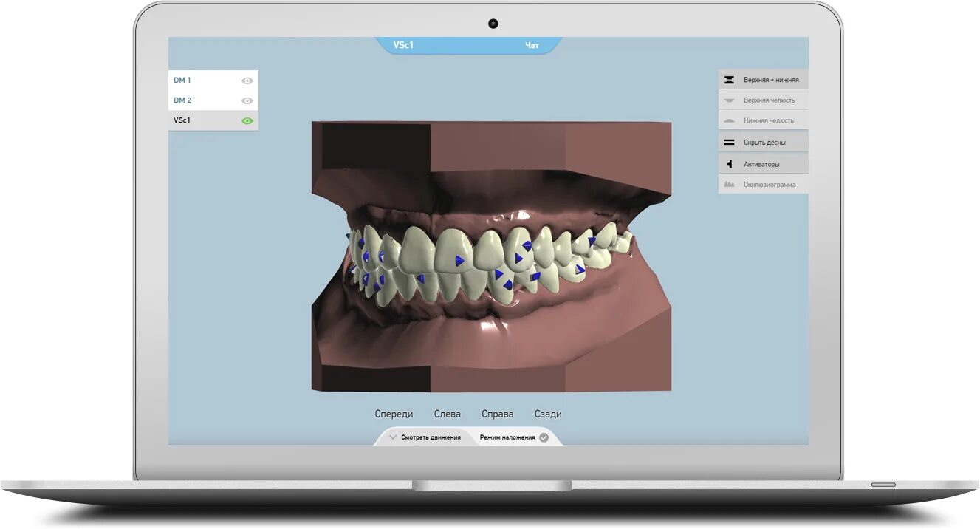Toggle visibility eye for DM 1
Viewport: 980px width, 529px height.
[x=247, y=81]
